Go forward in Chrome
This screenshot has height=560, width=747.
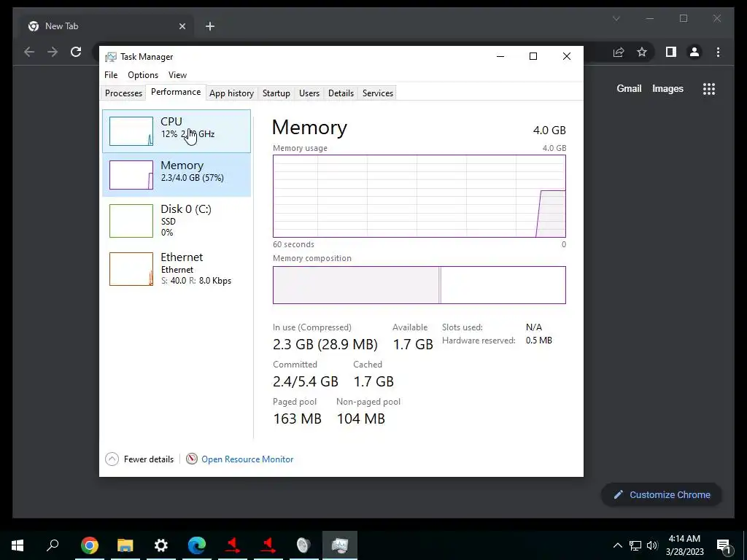53,52
